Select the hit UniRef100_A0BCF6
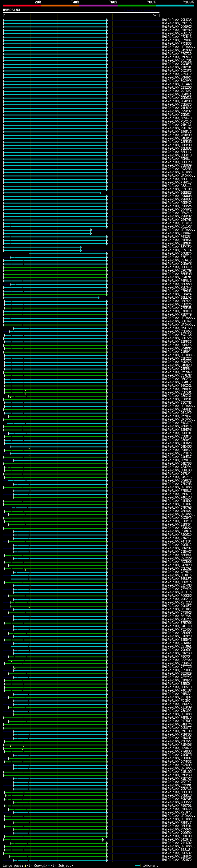Viewport: 197px width, 868px height. (x=177, y=345)
